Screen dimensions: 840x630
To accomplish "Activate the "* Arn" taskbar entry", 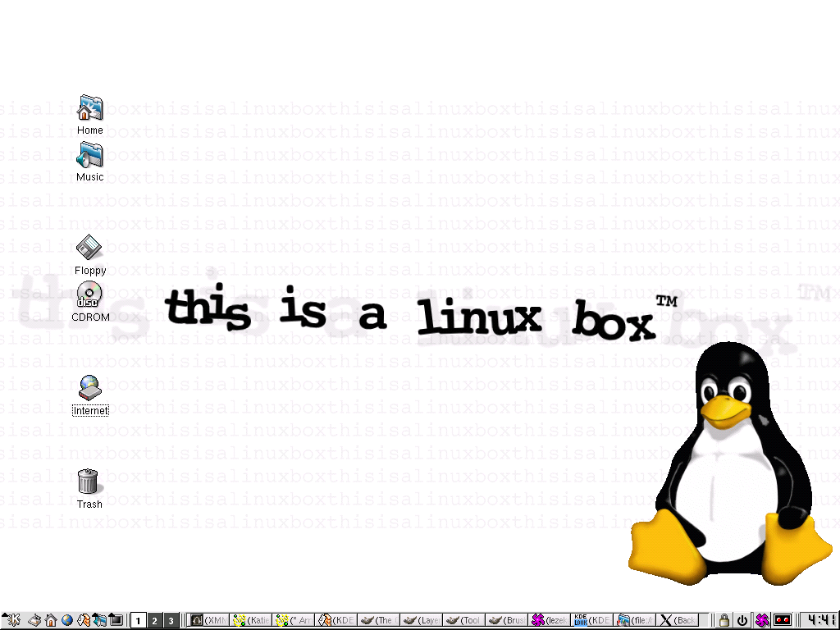I will tap(294, 620).
